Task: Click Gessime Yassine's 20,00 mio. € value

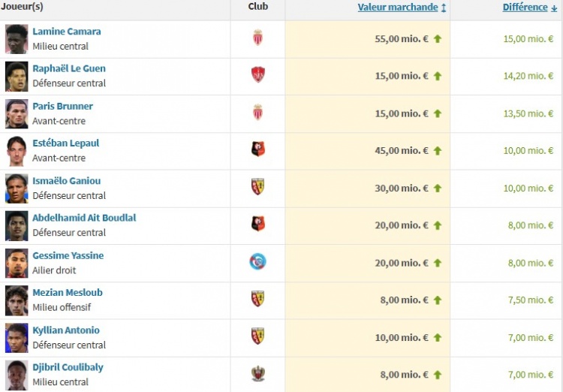Action: click(x=402, y=263)
